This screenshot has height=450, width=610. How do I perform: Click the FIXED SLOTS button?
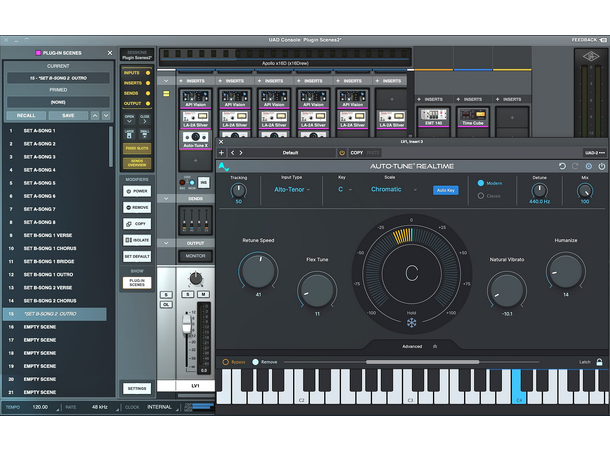137,148
